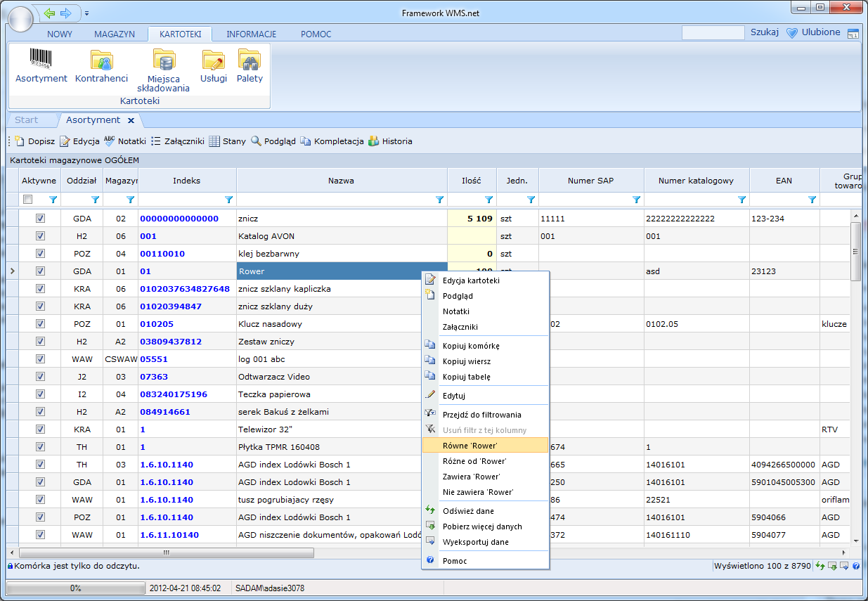The height and width of the screenshot is (601, 868).
Task: Expand the quick access toolbar dropdown arrow
Action: (x=86, y=13)
